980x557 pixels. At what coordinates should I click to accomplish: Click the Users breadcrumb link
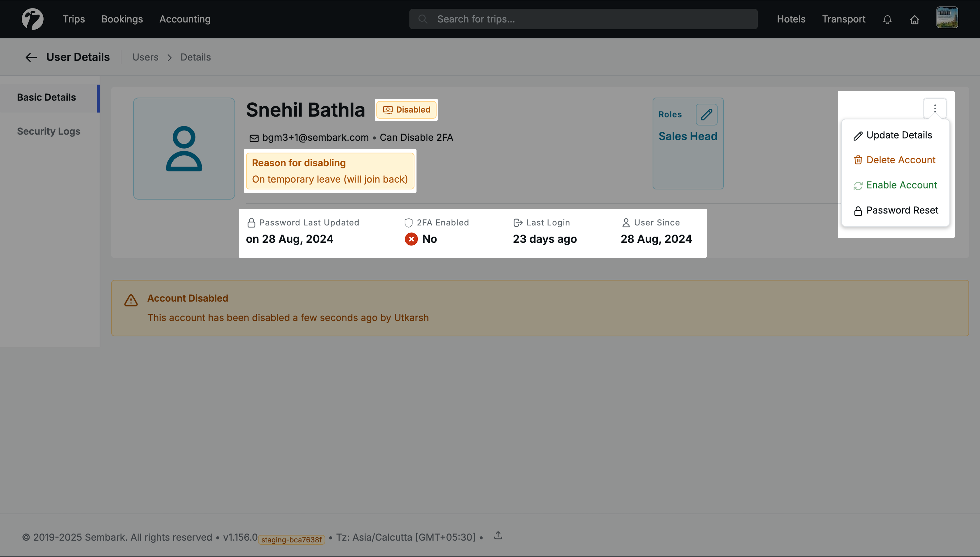(145, 57)
